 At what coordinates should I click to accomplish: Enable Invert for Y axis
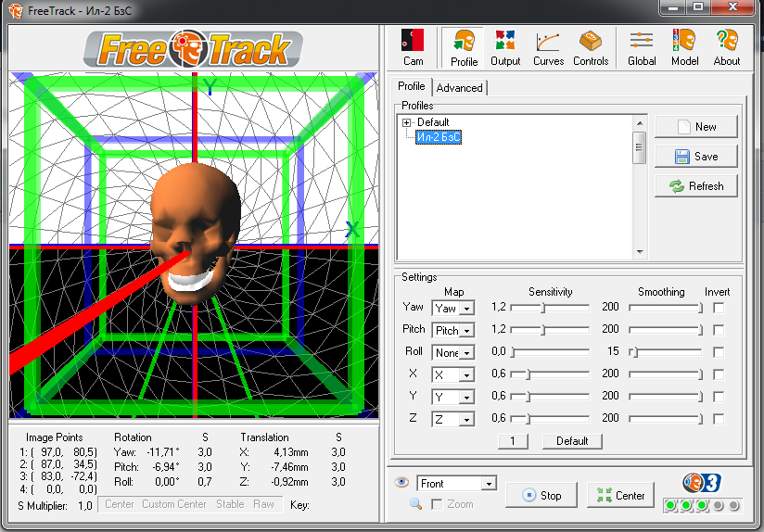[719, 397]
